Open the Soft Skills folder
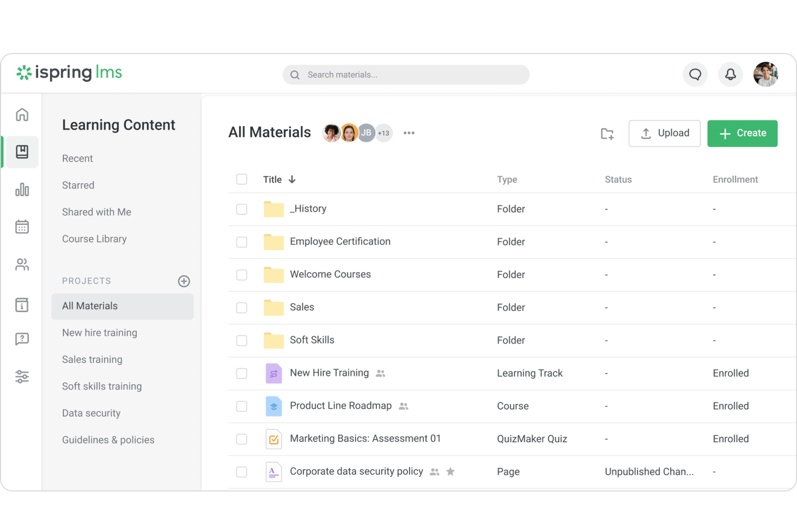This screenshot has width=797, height=532. click(x=312, y=340)
